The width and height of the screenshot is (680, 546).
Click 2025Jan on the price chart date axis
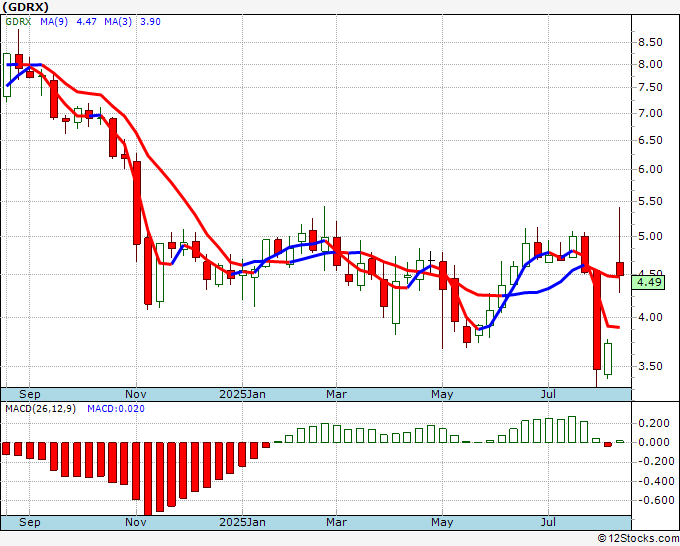[x=242, y=394]
